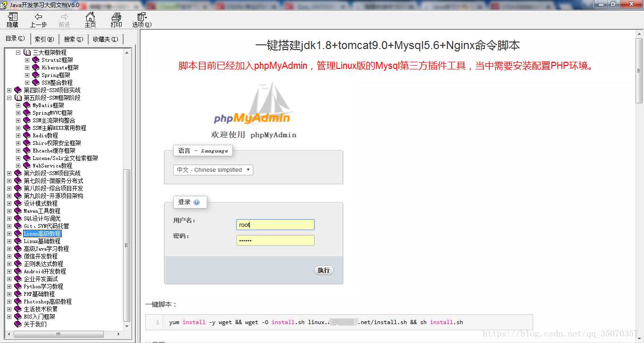
Task: Click the book icon beside Maven工具教程
Action: [x=18, y=211]
